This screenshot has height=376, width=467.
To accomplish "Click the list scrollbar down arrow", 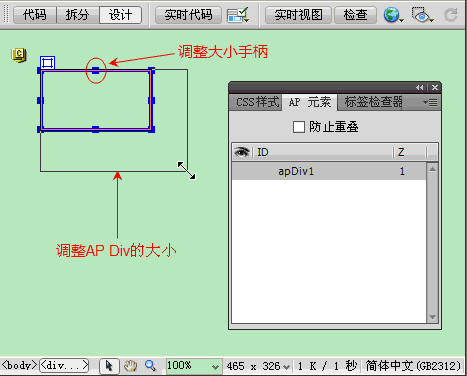I will [432, 317].
